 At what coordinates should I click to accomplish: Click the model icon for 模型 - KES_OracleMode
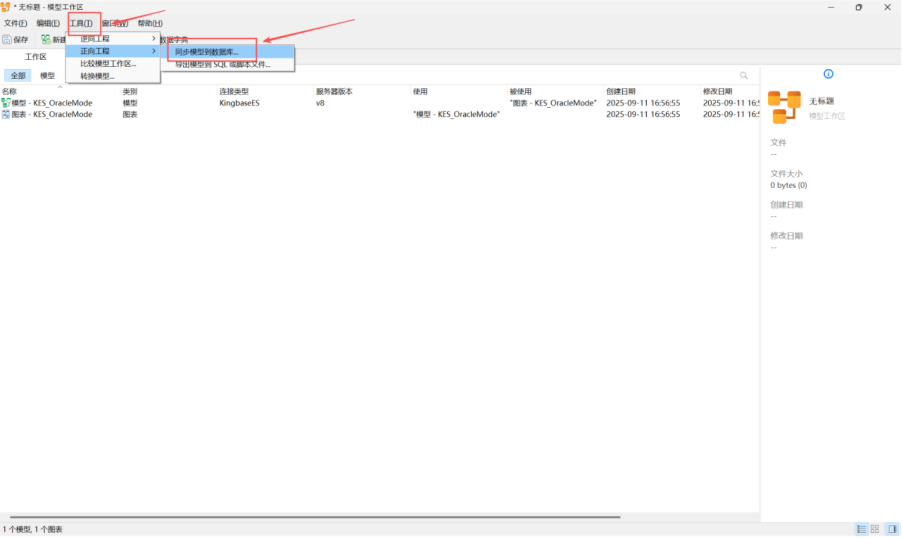click(6, 103)
